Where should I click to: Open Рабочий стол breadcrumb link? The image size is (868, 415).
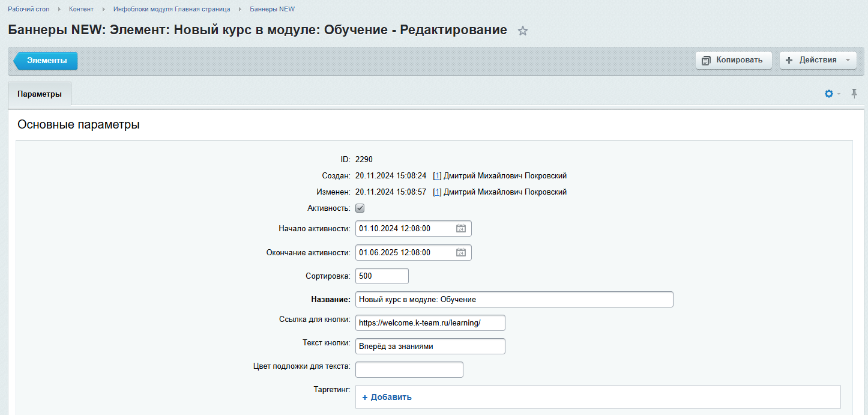pyautogui.click(x=29, y=9)
